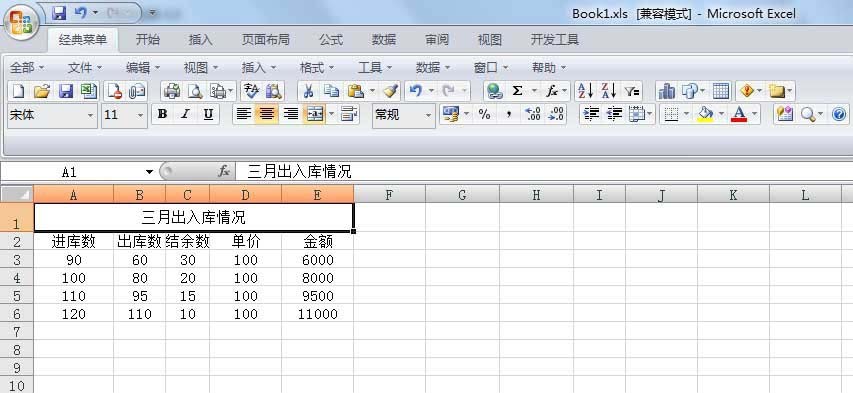Toggle underline formatting

point(208,114)
